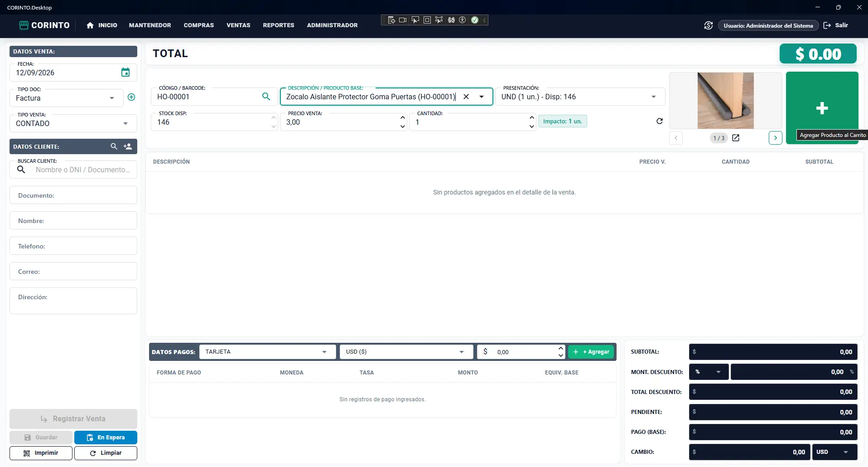
Task: Increase Cantidad with up arrow
Action: (532, 117)
